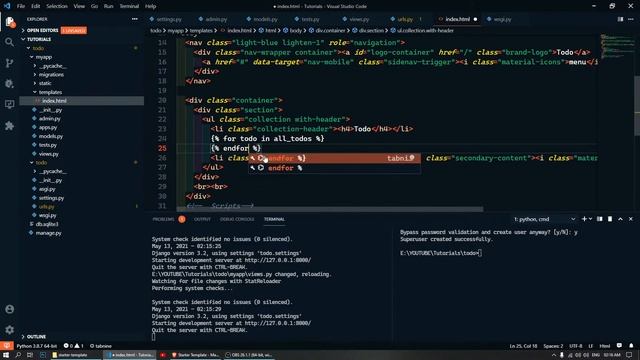Open the terminal selector dropdown
Screen dimensions: 640x360
point(544,219)
